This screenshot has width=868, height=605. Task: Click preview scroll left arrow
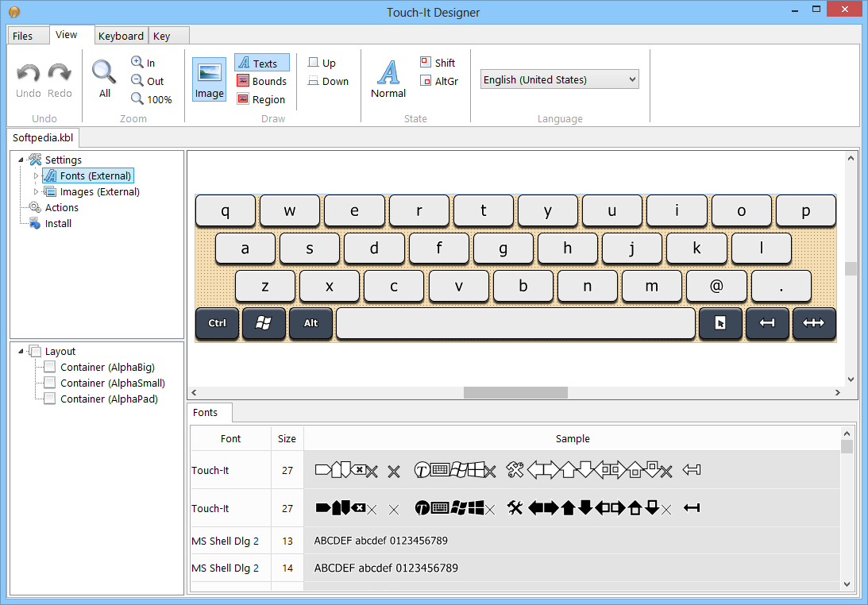[x=194, y=392]
